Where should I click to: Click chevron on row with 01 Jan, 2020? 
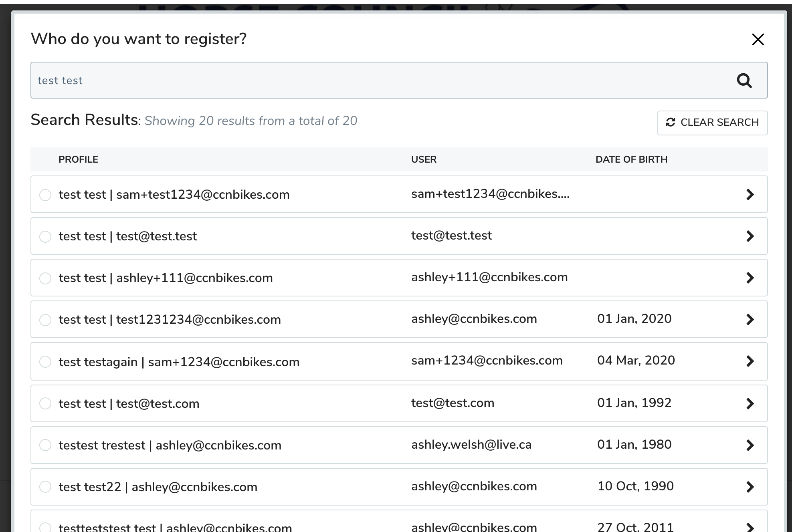[750, 320]
